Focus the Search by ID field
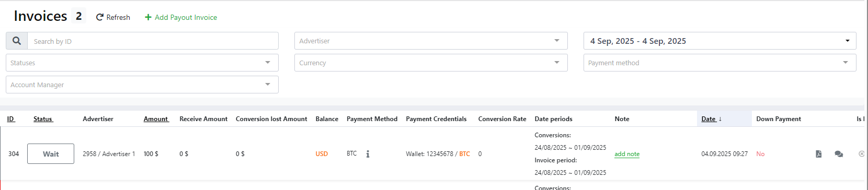 click(153, 41)
